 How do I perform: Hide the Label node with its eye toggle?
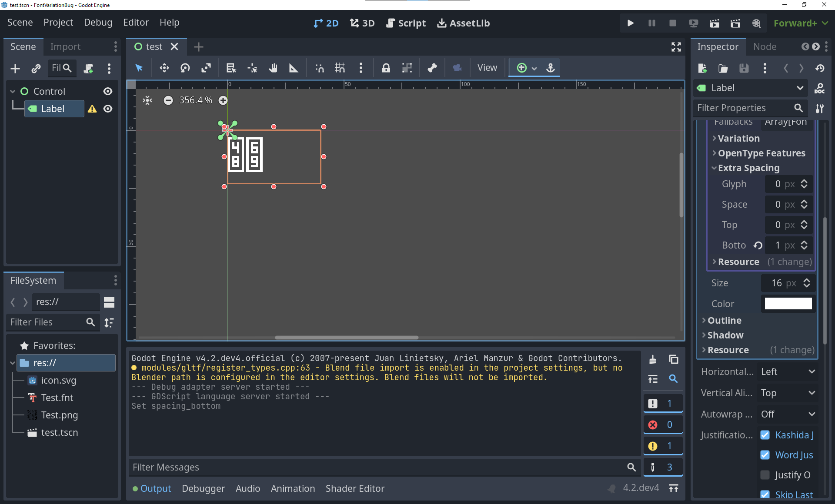107,109
